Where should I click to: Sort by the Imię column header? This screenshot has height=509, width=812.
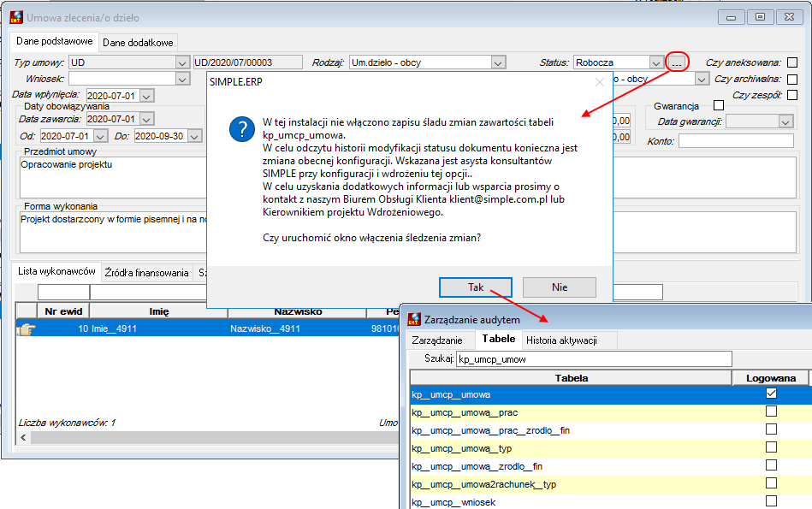159,311
